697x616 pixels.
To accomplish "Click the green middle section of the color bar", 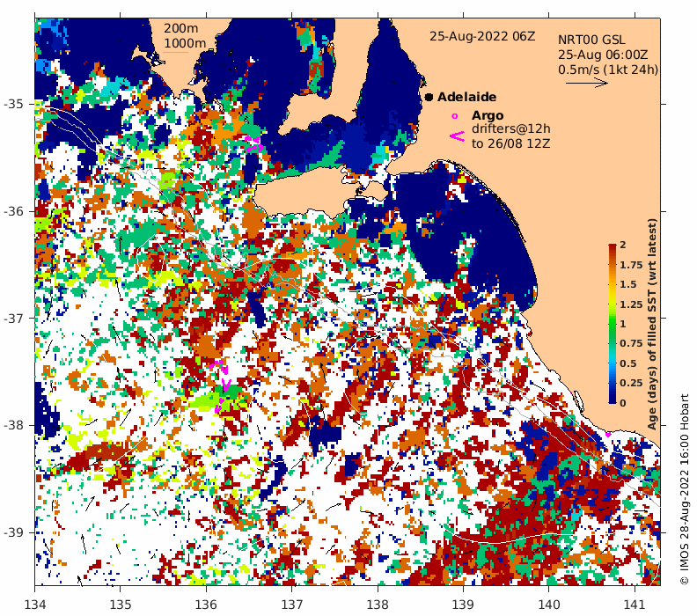I will pyautogui.click(x=612, y=333).
